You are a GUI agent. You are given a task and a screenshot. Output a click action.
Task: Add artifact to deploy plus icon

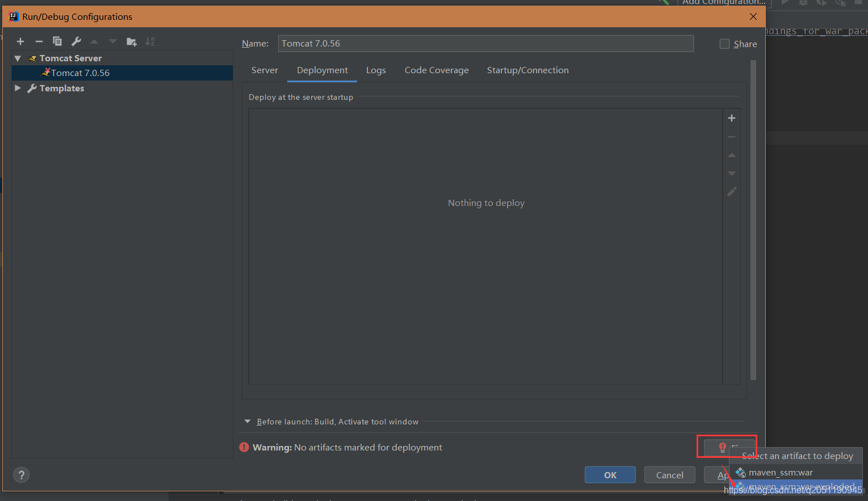coord(732,118)
